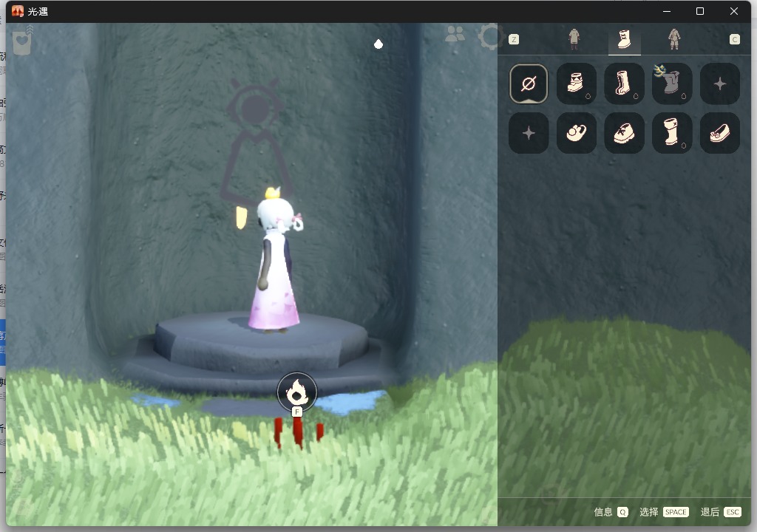Screen dimensions: 757x532
Task: Click the red candles in the grass
Action: pyautogui.click(x=298, y=432)
